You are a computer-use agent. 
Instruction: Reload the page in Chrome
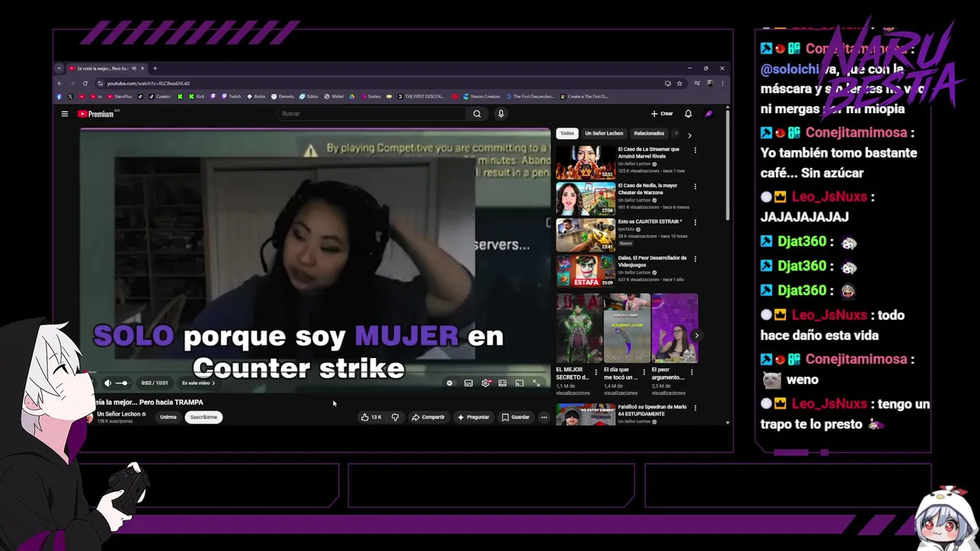[x=85, y=83]
